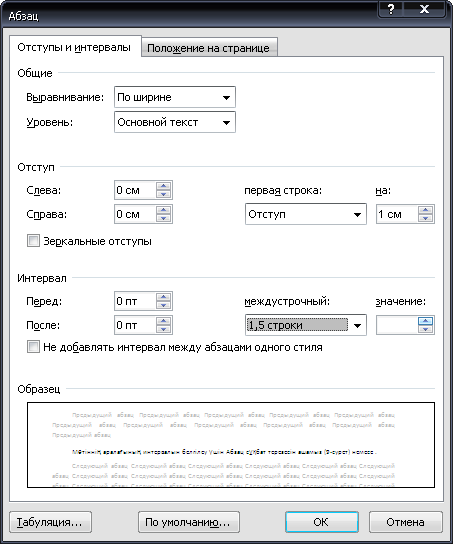Click the Отмена button
This screenshot has width=453, height=544.
(x=406, y=522)
